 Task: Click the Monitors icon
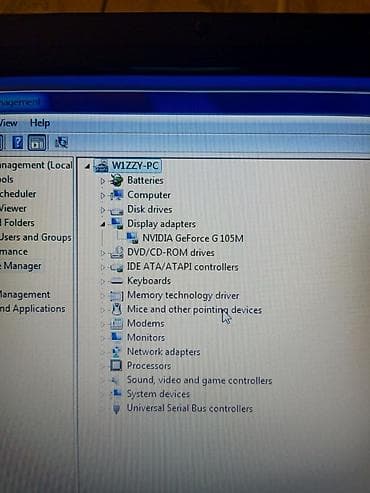(116, 337)
